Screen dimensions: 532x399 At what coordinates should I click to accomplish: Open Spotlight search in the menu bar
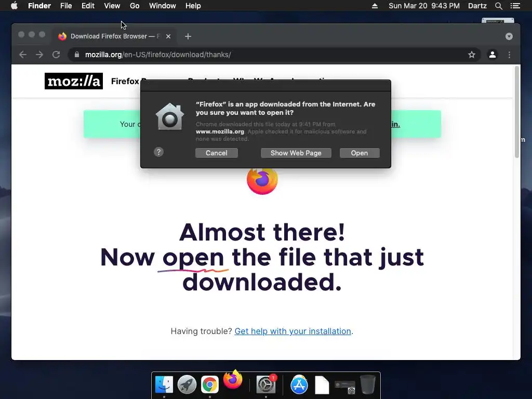click(498, 6)
